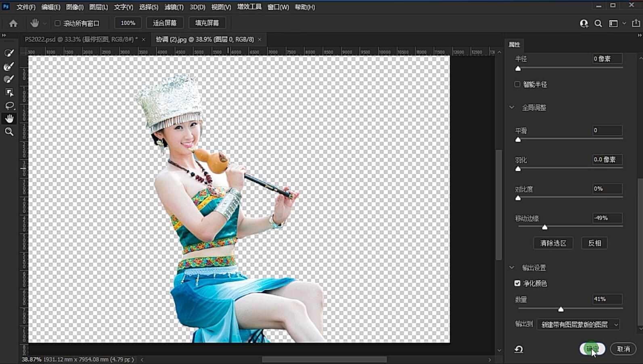
Task: Select the Quick Selection tool
Action: (x=9, y=53)
